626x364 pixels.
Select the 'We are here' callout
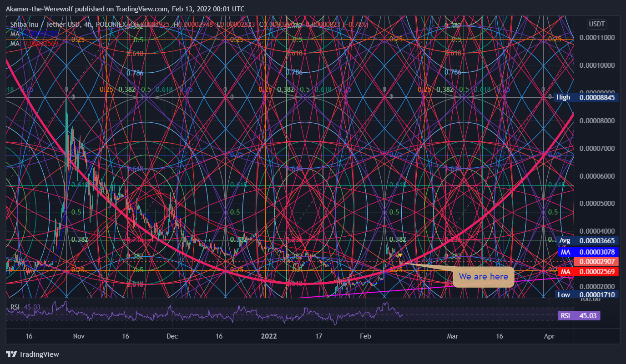pos(483,277)
